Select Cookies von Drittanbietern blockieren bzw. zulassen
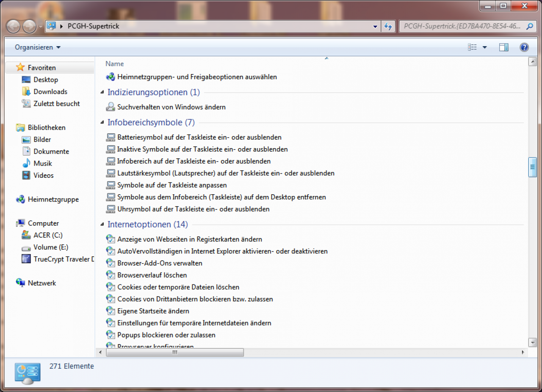The width and height of the screenshot is (542, 392). [195, 299]
